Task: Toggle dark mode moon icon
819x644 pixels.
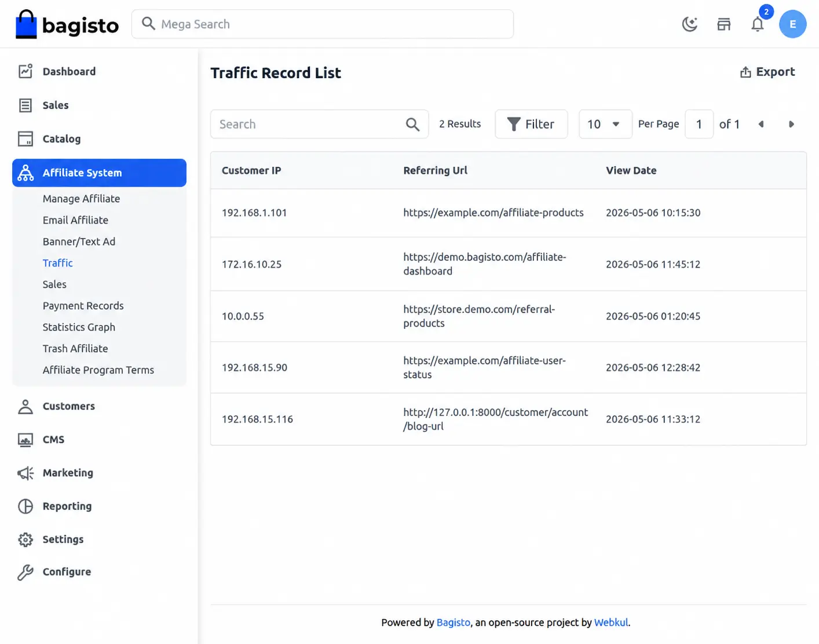Action: pos(689,24)
